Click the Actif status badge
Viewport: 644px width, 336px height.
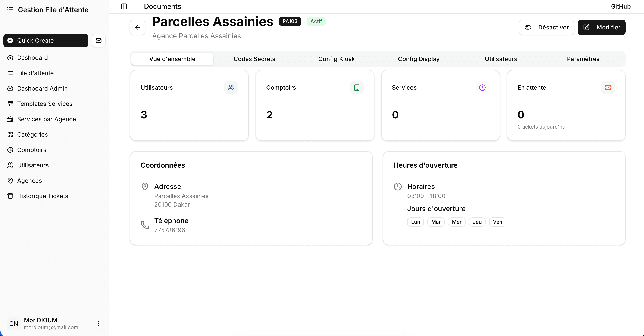pyautogui.click(x=316, y=21)
